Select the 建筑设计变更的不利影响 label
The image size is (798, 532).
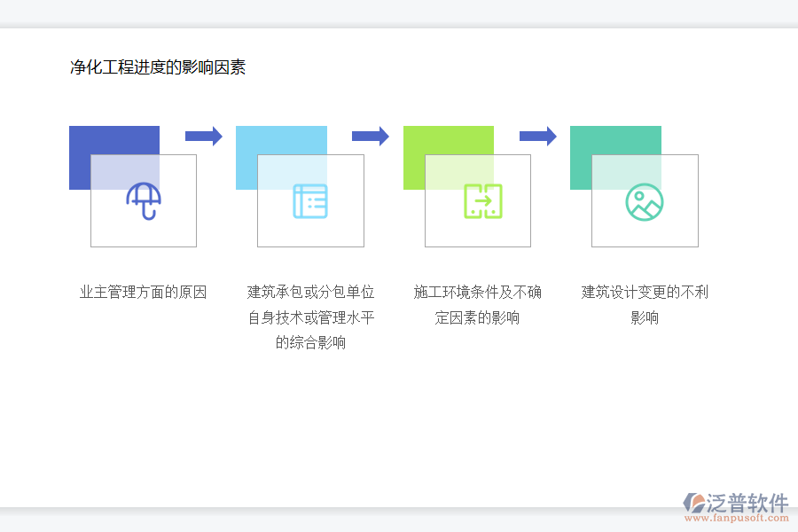(x=645, y=305)
